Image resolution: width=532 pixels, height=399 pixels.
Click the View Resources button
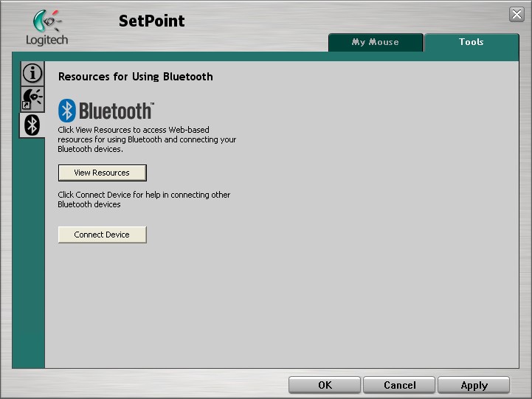pos(103,173)
